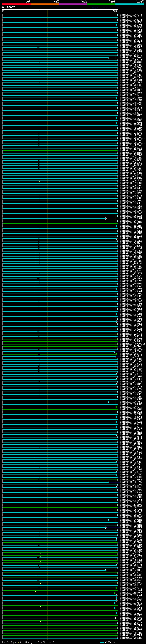Select the UniRef100_C5YJ75 label

click(x=131, y=60)
